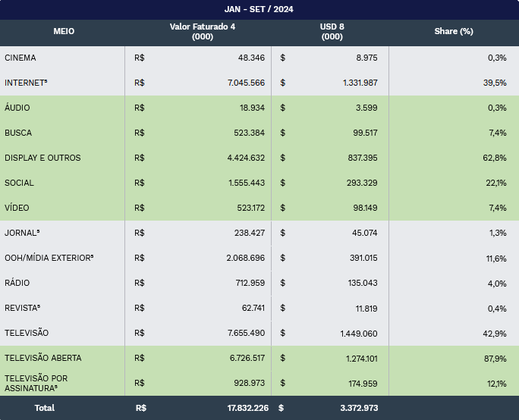The height and width of the screenshot is (420, 519).
Task: Select Revista value 62.741
Action: pos(253,308)
